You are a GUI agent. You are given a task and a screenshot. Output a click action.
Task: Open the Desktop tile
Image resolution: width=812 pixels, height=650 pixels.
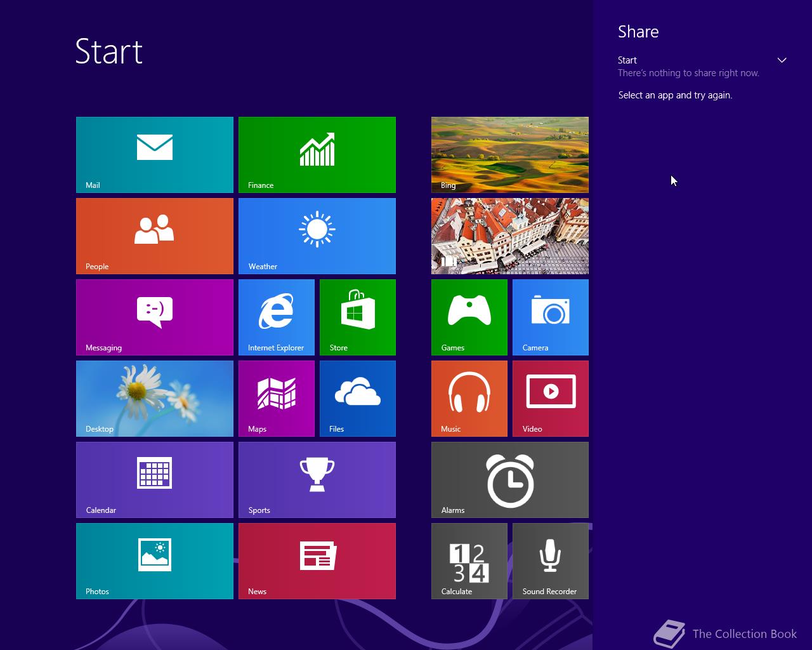tap(155, 399)
